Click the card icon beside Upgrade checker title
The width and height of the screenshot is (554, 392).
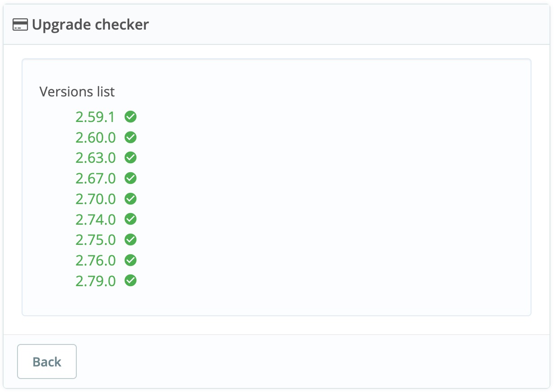pos(20,25)
